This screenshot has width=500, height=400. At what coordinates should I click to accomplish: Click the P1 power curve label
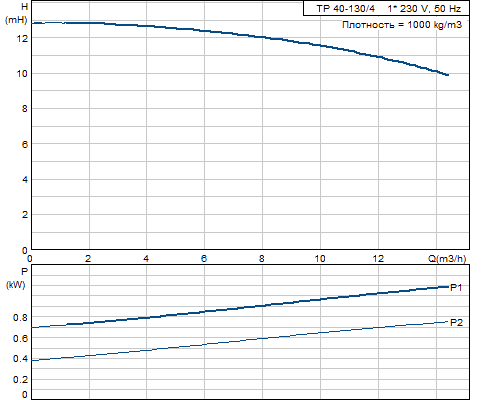tap(456, 288)
